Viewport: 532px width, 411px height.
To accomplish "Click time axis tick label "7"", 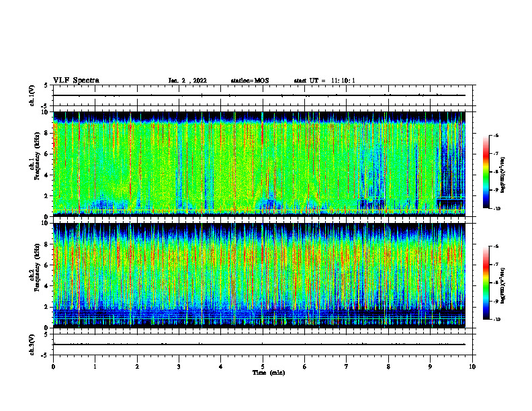I will (x=347, y=367).
